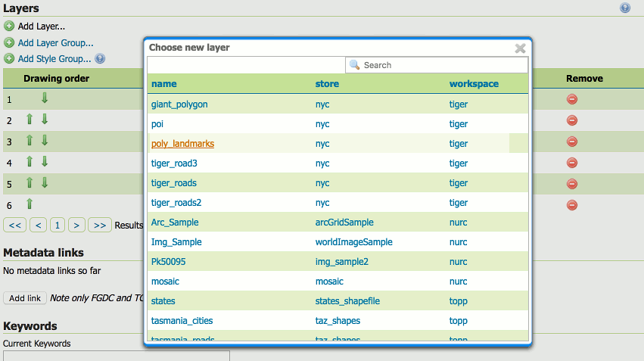Click the help icon beside Layers heading
This screenshot has height=361, width=644.
pyautogui.click(x=624, y=8)
